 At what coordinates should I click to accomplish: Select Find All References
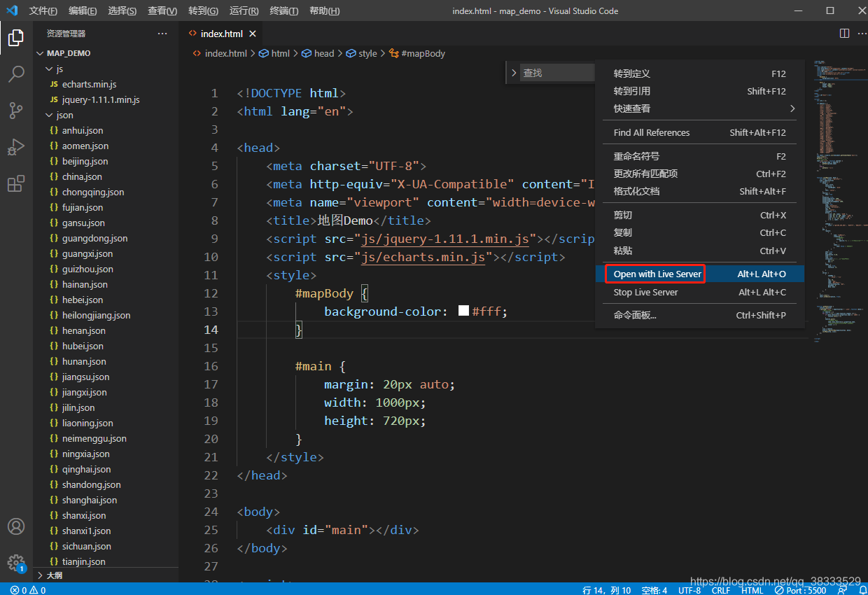click(700, 132)
